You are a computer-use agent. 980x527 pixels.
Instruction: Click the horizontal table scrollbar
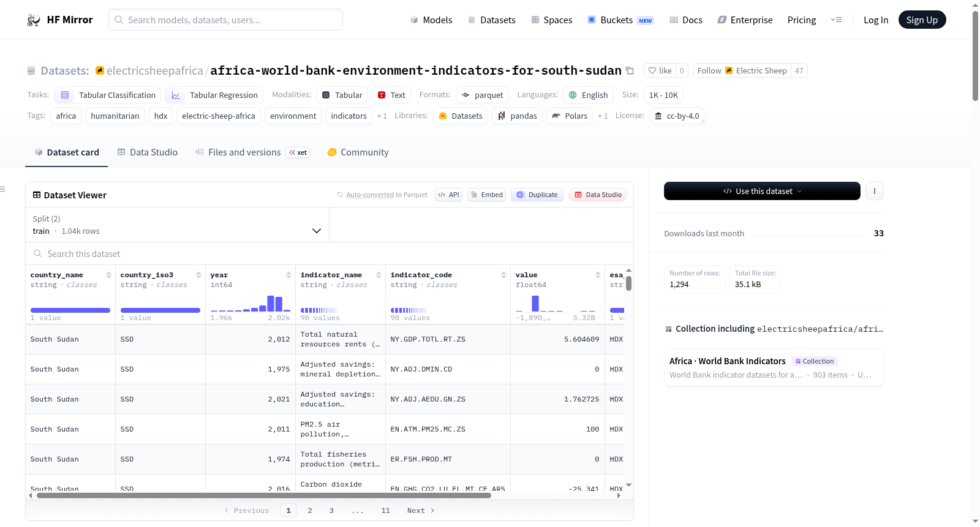tap(264, 495)
